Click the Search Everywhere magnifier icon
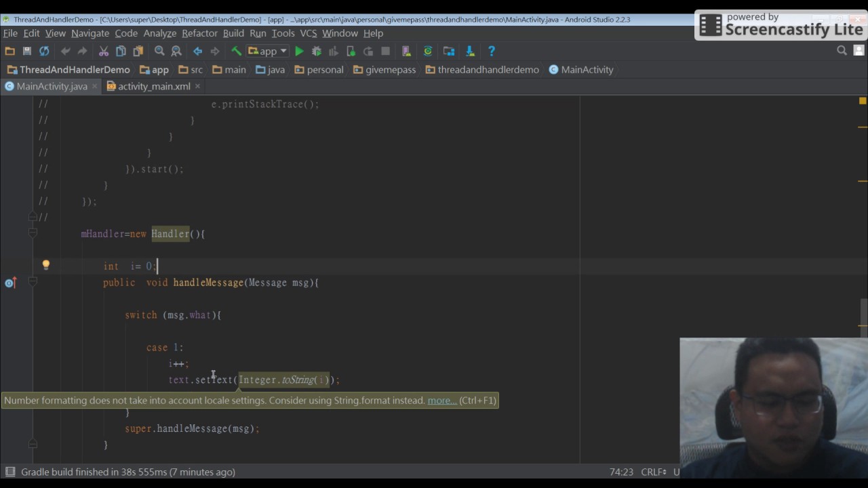Viewport: 868px width, 488px height. [842, 50]
